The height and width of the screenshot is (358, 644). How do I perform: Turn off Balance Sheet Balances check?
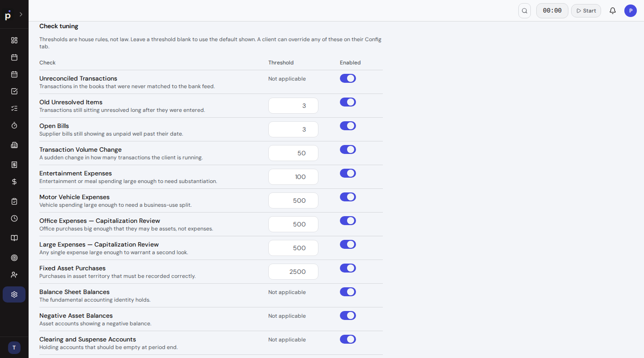coord(348,292)
